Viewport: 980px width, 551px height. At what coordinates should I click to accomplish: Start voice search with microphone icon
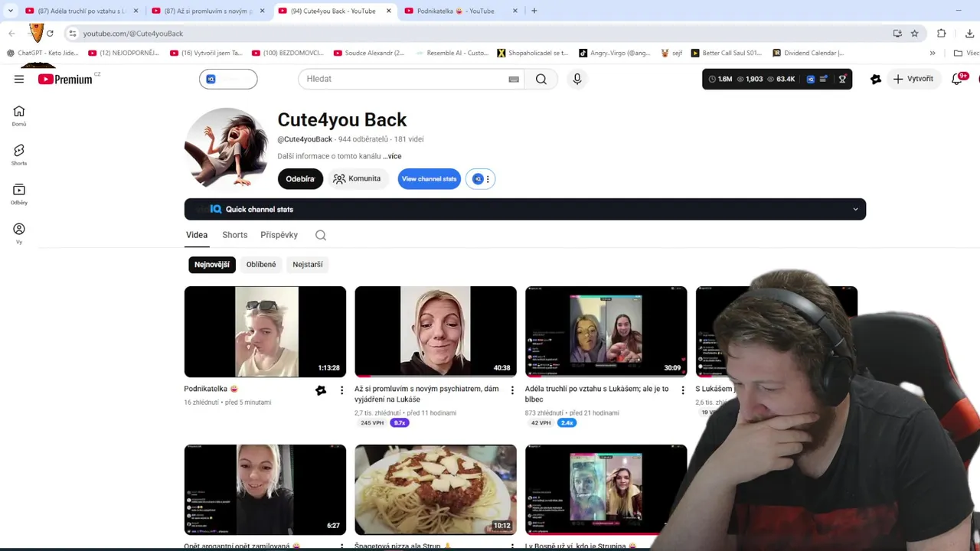(577, 79)
